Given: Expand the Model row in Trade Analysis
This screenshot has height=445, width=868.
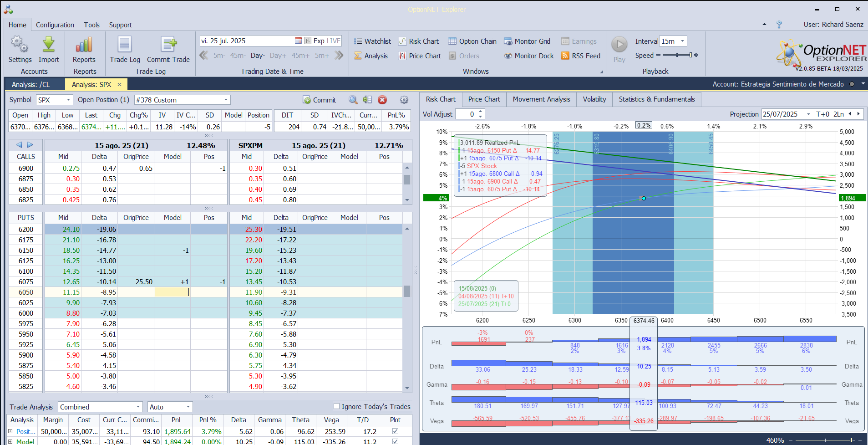Looking at the screenshot, I should click(10, 441).
